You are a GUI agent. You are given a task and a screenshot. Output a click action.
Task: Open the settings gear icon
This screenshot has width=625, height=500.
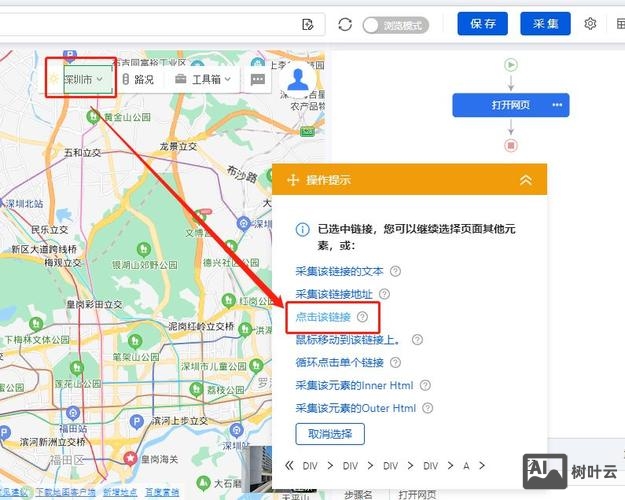point(590,24)
